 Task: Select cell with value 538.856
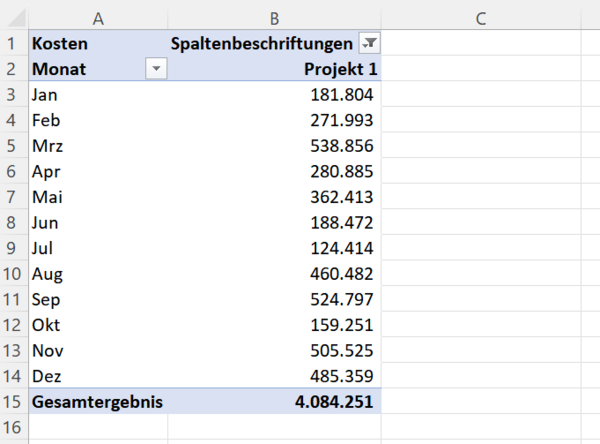click(274, 145)
